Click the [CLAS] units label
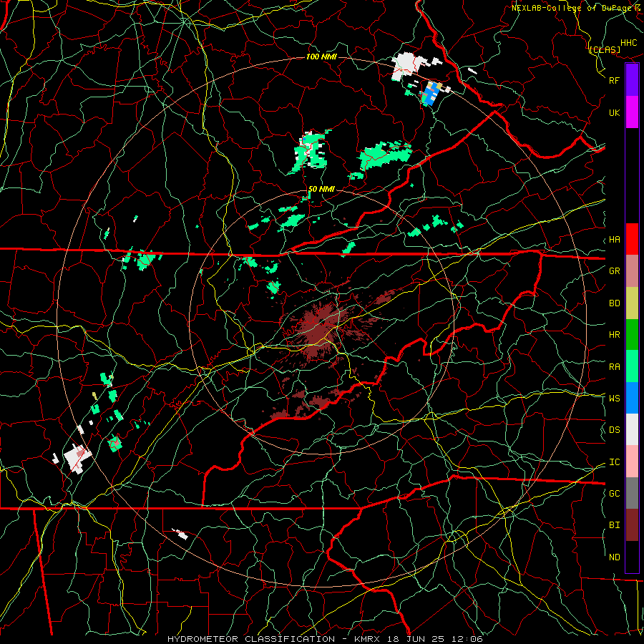 (605, 49)
